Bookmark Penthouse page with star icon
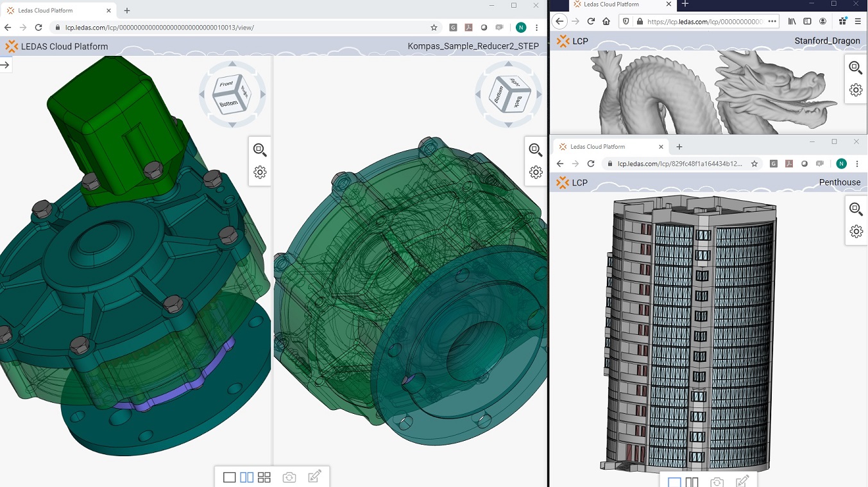868x487 pixels. pyautogui.click(x=754, y=164)
